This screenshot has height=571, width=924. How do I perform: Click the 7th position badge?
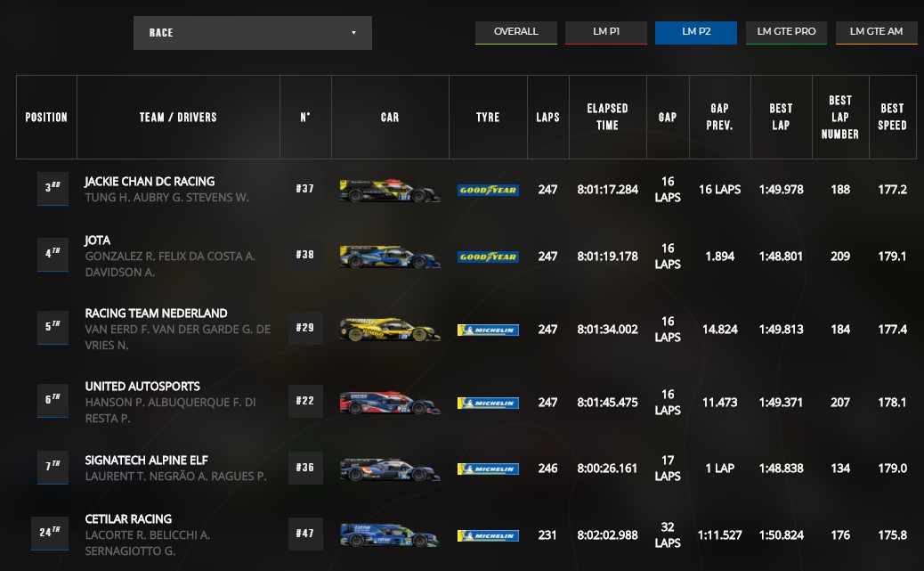pos(53,467)
